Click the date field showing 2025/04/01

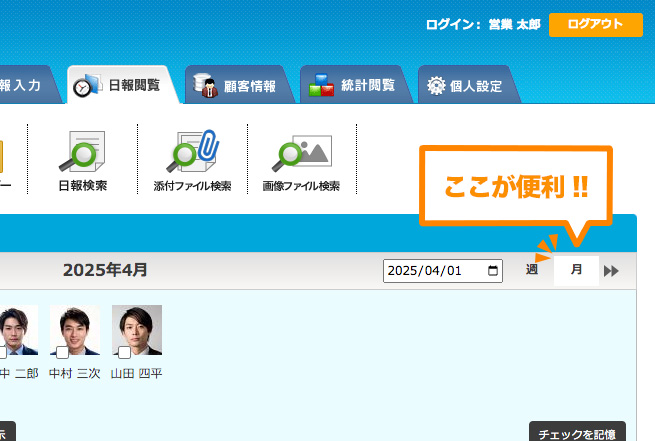click(442, 271)
